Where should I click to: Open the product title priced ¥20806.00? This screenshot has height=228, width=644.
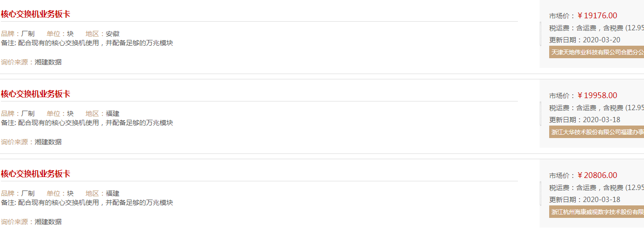36,174
